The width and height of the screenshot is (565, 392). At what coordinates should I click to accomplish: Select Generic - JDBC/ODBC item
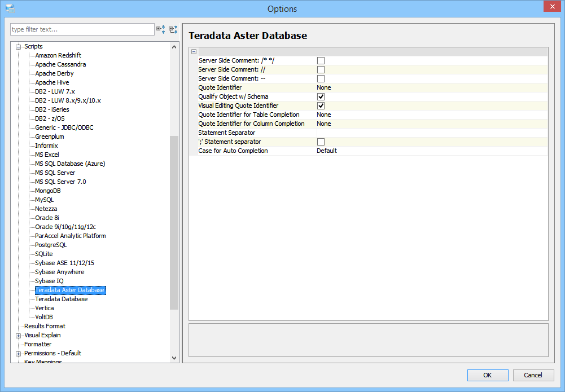click(x=64, y=127)
